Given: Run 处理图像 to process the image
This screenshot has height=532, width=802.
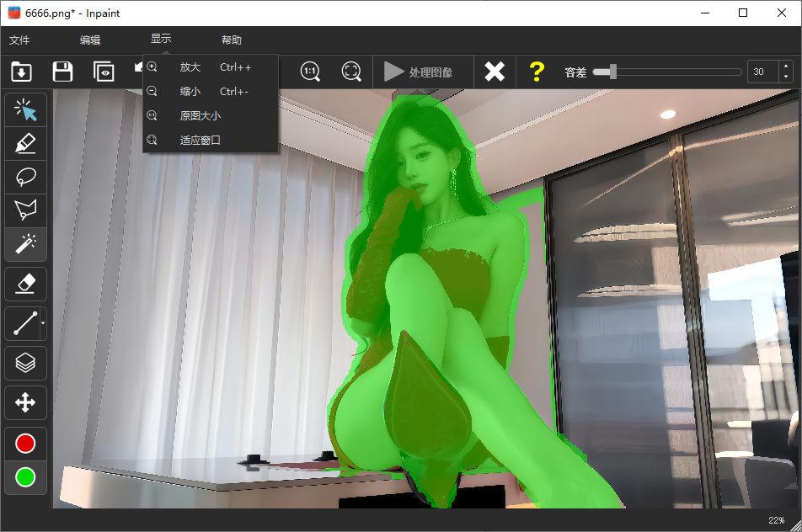Looking at the screenshot, I should (422, 72).
